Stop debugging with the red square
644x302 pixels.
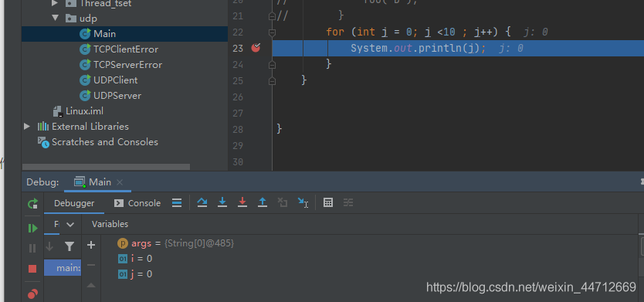point(32,269)
